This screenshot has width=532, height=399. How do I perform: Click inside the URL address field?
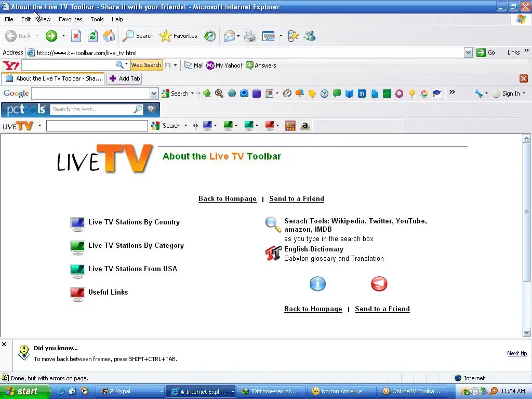click(244, 52)
